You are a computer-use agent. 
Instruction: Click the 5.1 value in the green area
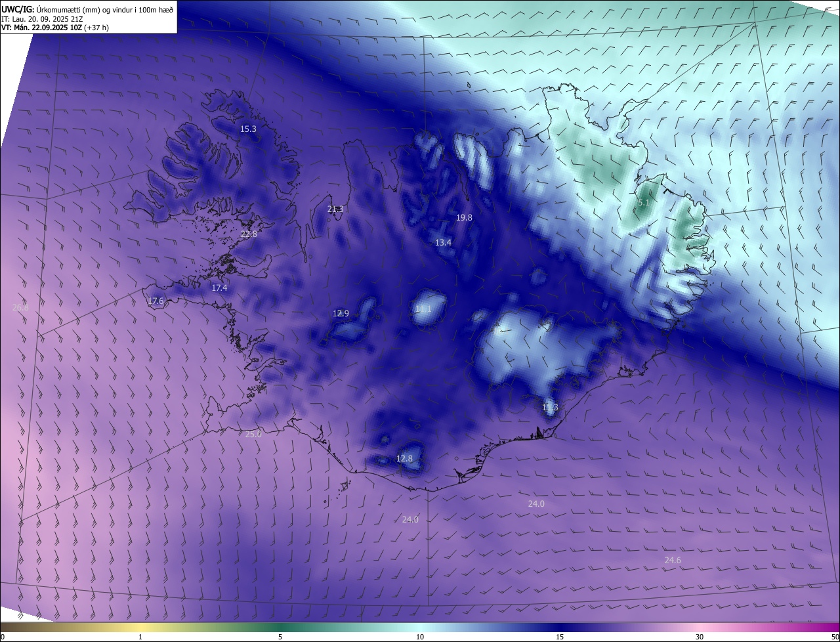coord(644,203)
